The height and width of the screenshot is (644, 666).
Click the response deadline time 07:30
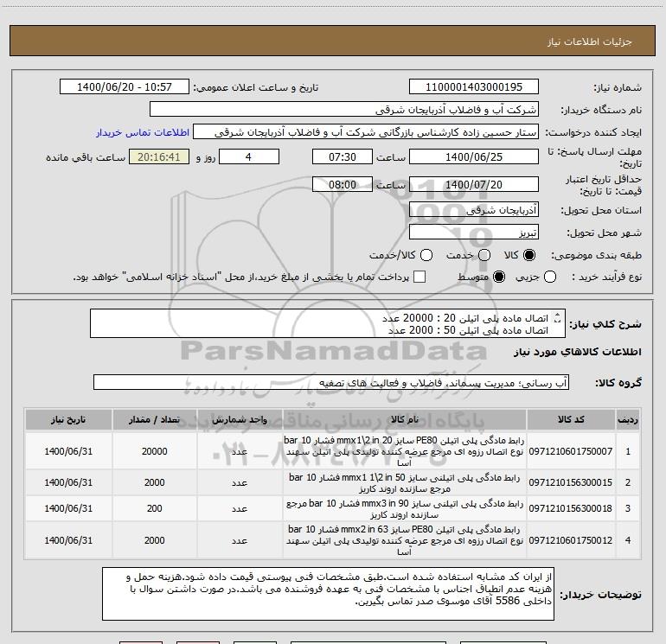click(x=343, y=156)
